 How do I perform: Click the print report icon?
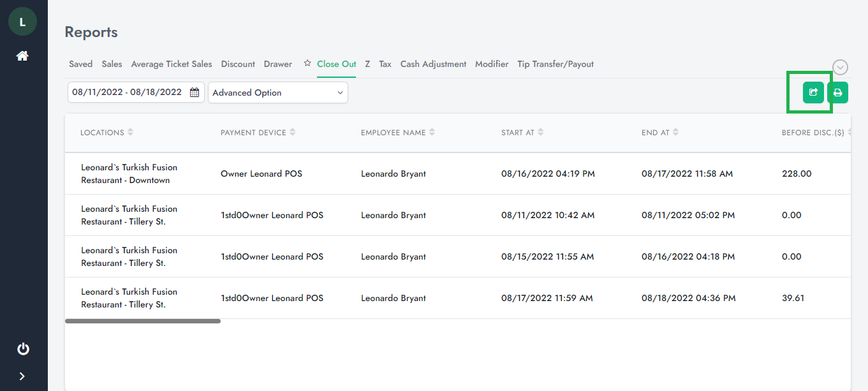tap(837, 92)
